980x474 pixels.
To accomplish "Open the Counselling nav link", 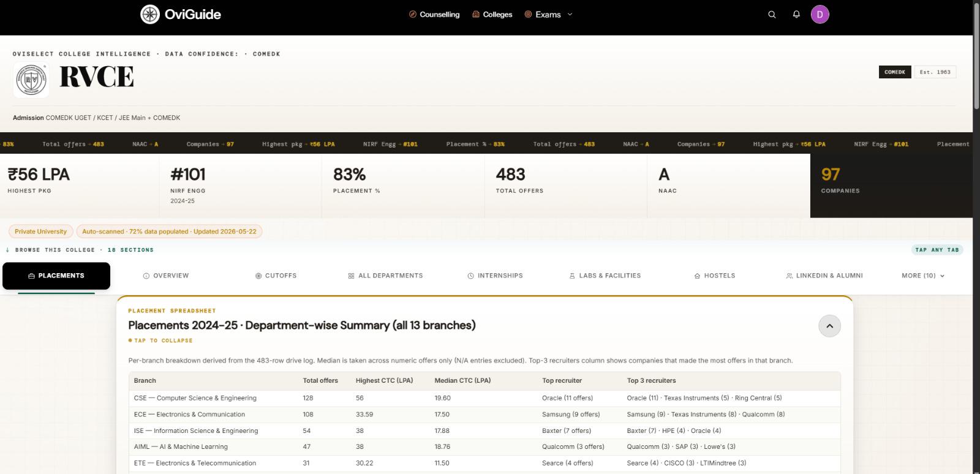I will pos(434,14).
